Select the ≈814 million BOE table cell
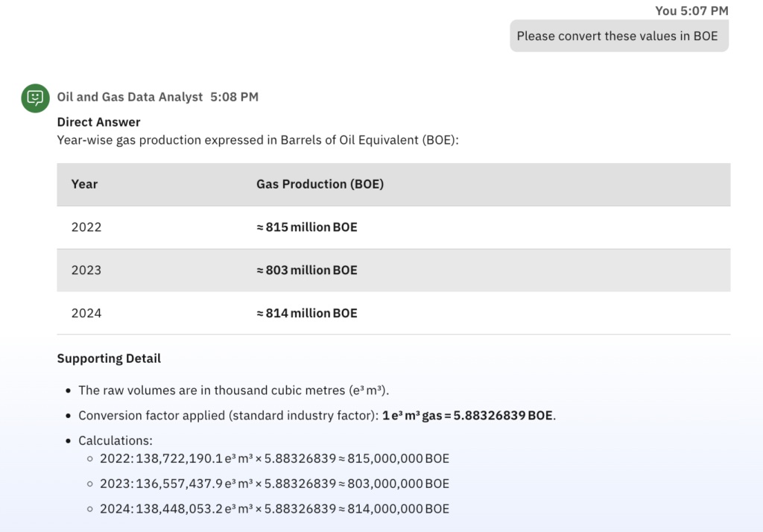 click(306, 313)
